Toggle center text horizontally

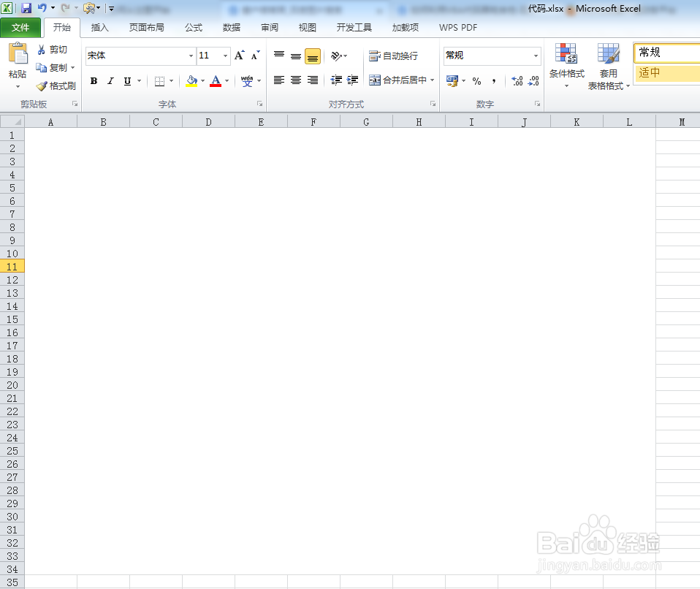tap(296, 80)
